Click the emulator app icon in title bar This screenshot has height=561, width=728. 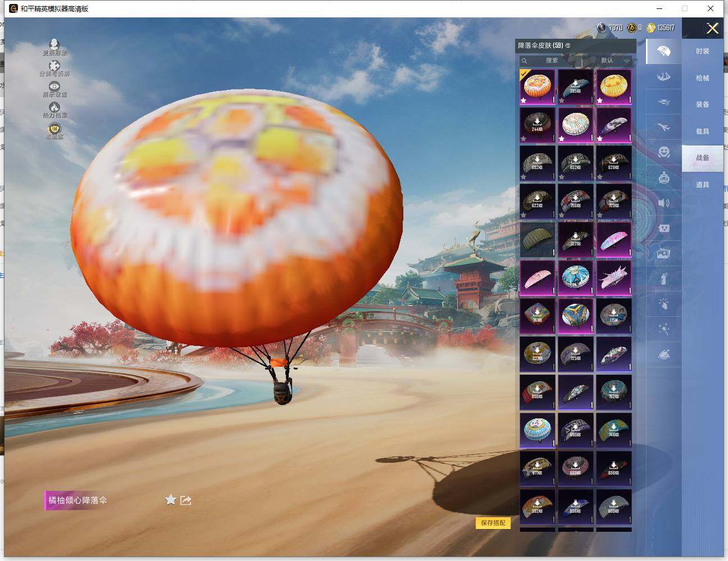[13, 8]
